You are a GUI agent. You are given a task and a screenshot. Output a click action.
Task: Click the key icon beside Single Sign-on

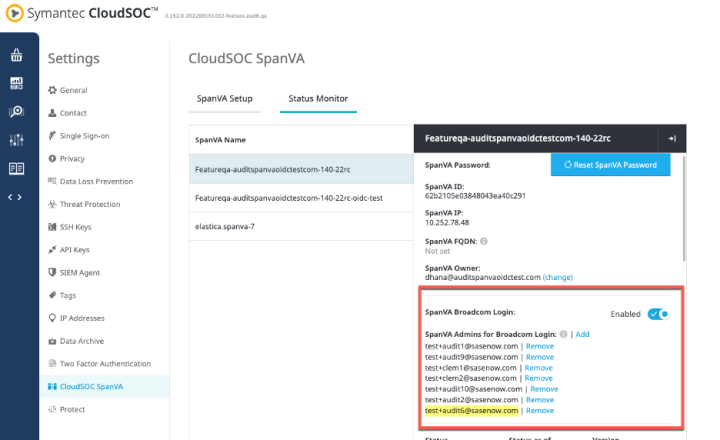coord(52,135)
